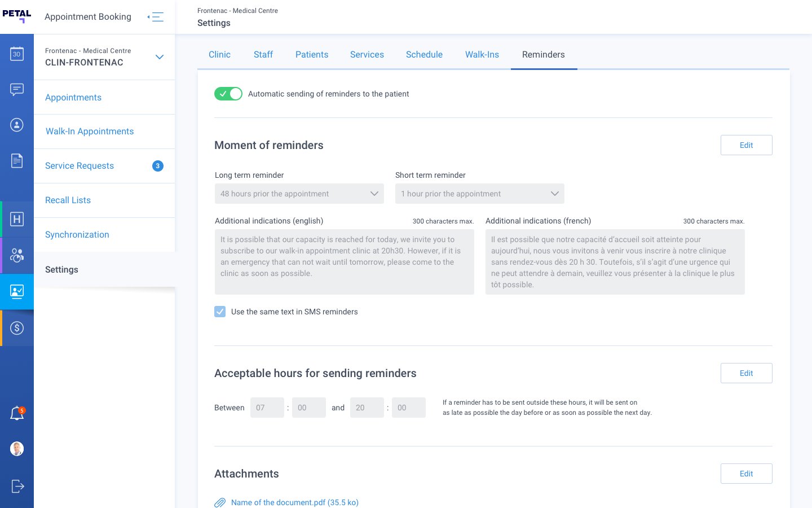Open the billing dollar icon in the sidebar
This screenshot has height=508, width=812.
(17, 328)
